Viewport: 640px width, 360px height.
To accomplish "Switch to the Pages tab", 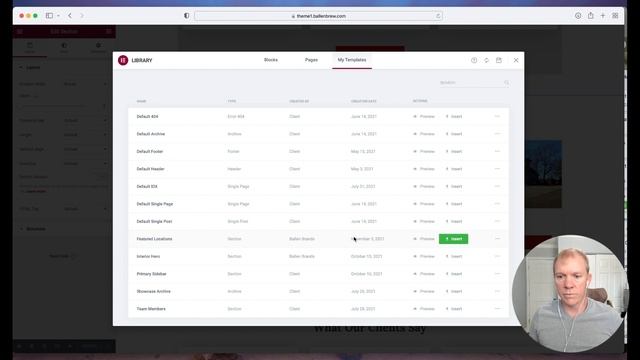I will point(311,60).
